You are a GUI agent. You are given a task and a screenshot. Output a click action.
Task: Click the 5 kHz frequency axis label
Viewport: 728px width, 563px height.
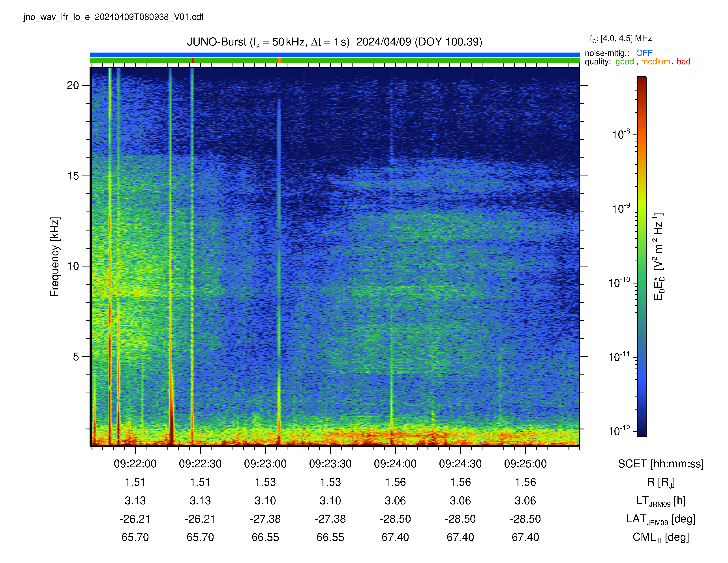click(76, 357)
